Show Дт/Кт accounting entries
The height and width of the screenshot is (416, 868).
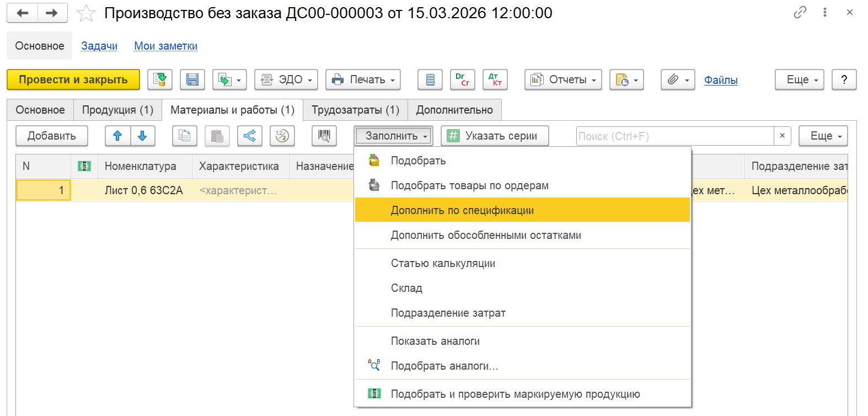tap(495, 79)
